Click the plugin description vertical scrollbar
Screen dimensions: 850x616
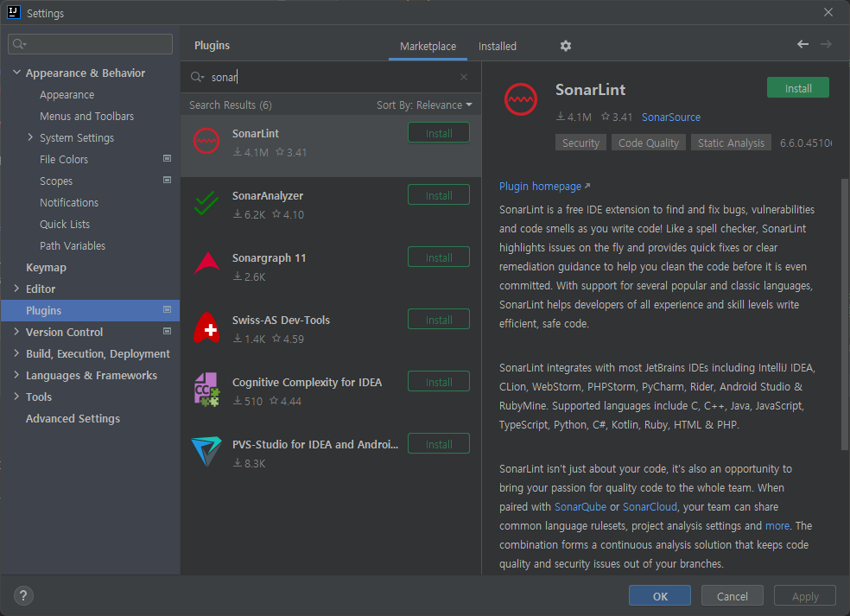click(844, 314)
